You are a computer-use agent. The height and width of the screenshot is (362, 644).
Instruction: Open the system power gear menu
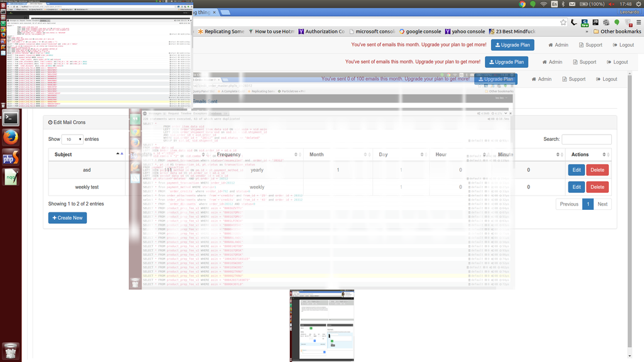[638, 4]
